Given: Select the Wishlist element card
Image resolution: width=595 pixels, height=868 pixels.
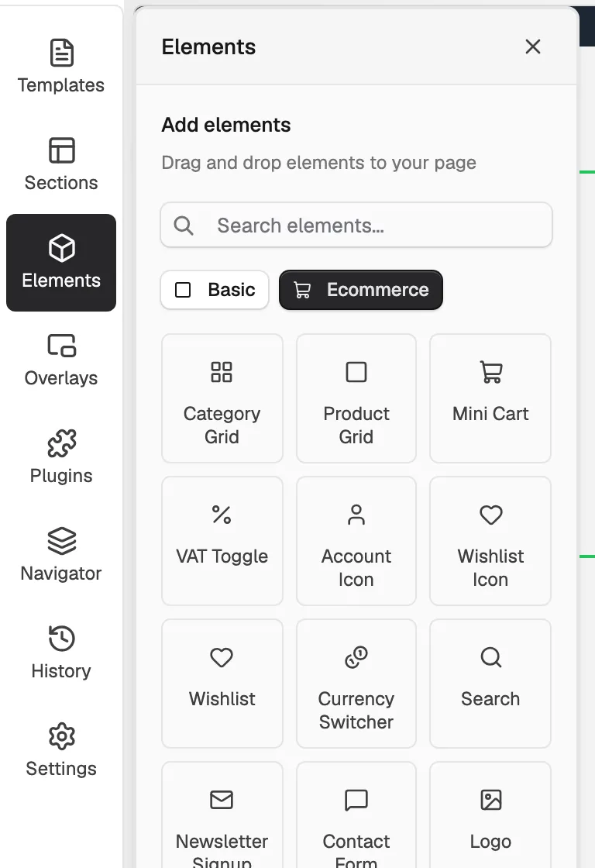Looking at the screenshot, I should [x=222, y=684].
